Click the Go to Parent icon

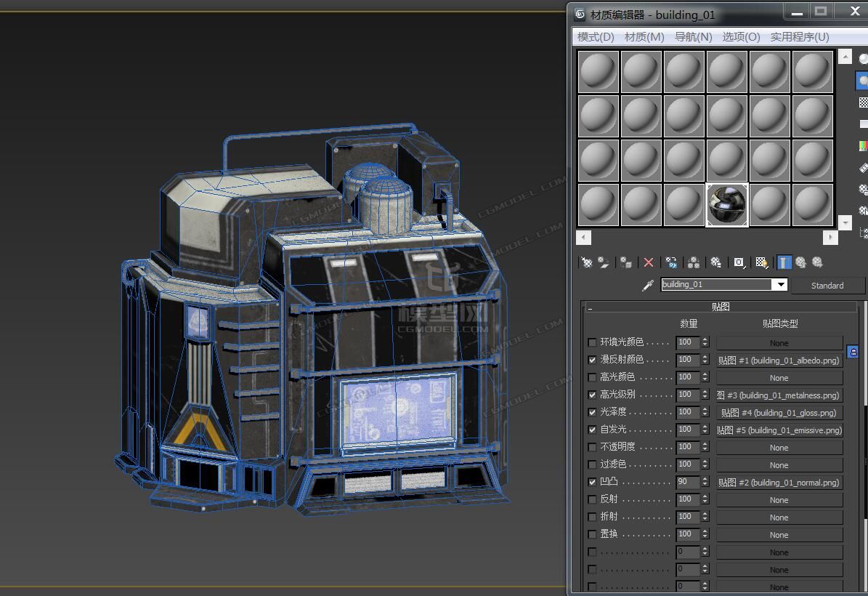click(800, 262)
